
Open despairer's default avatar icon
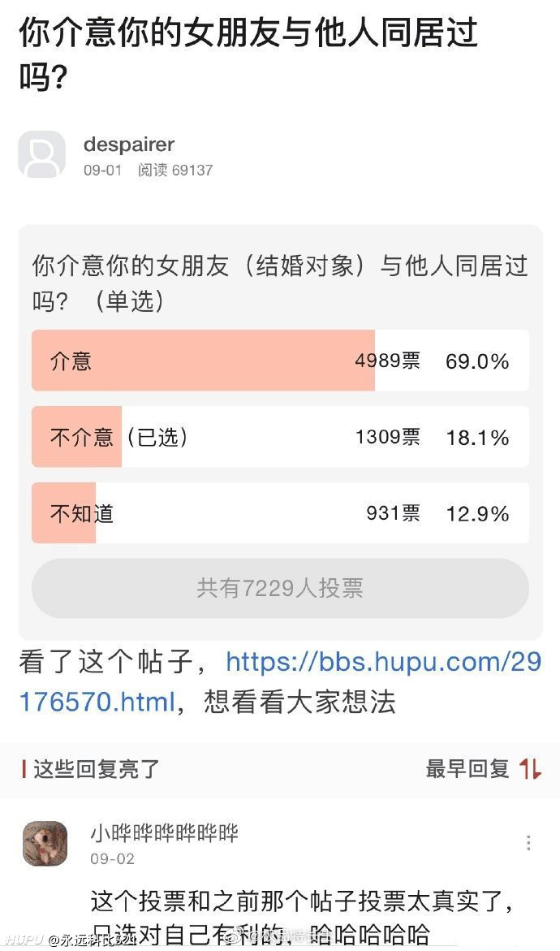coord(42,154)
